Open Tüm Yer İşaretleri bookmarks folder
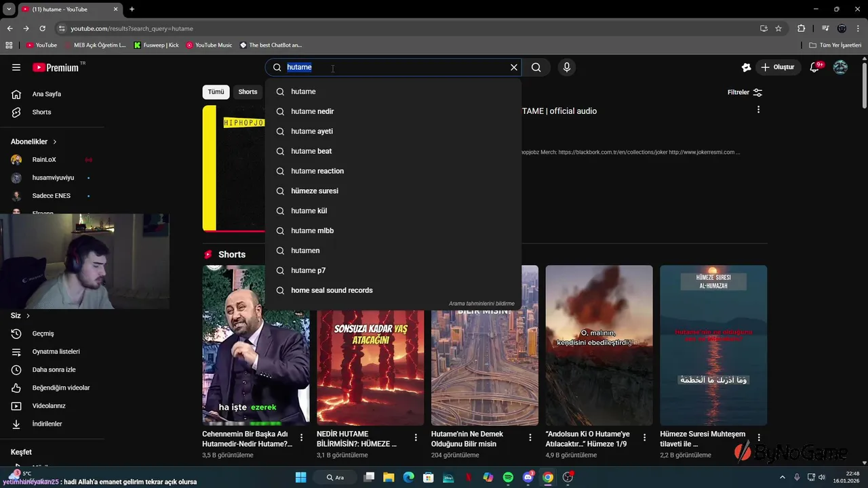The width and height of the screenshot is (868, 488). coord(835,45)
